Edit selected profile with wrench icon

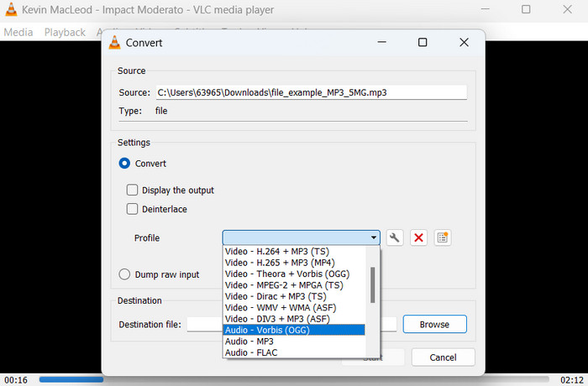(x=395, y=237)
